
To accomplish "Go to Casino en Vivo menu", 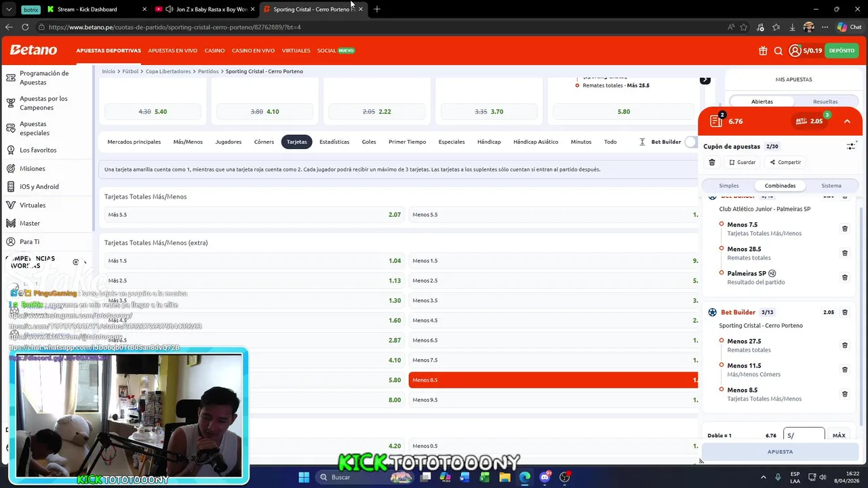I will [253, 51].
